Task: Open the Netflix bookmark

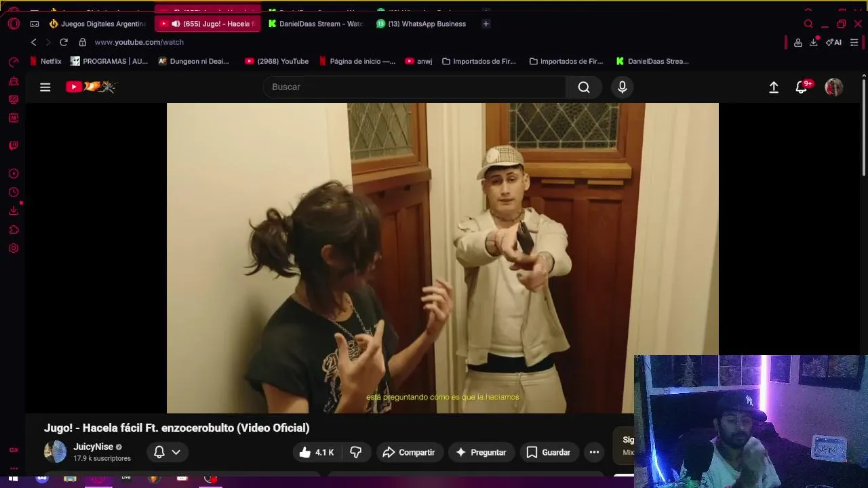Action: tap(45, 61)
